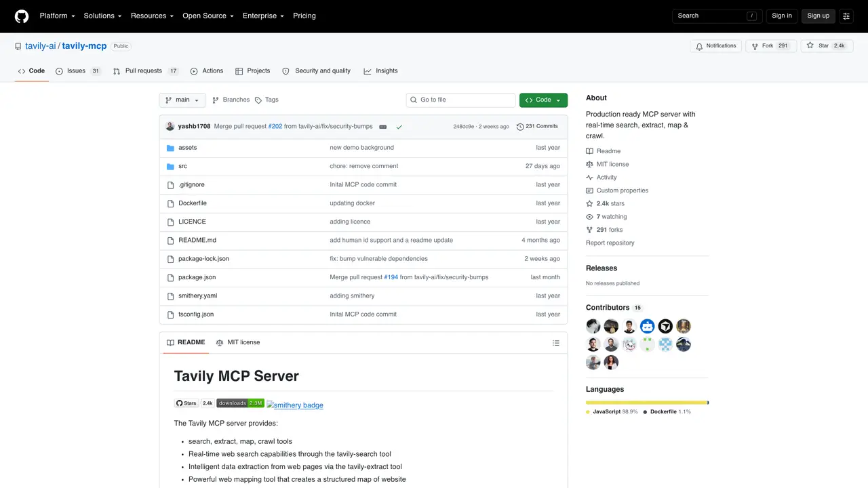Open the Projects tab
868x488 pixels.
252,71
